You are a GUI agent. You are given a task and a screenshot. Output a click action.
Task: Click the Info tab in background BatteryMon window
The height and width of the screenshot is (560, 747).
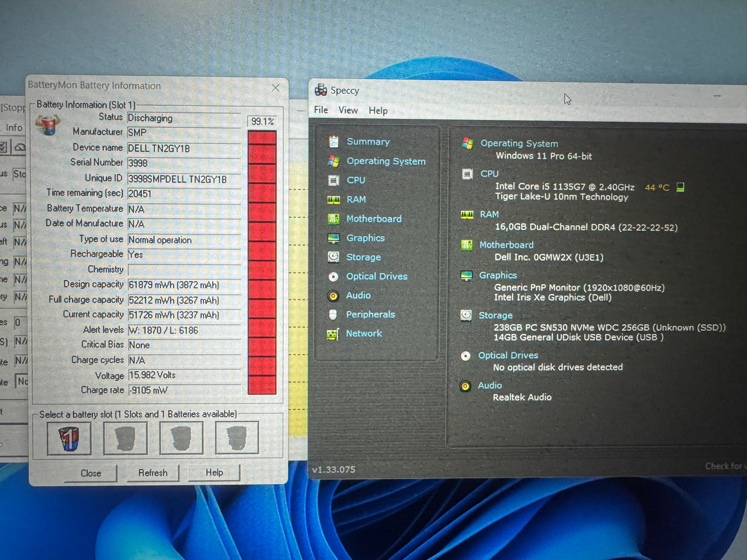tap(14, 127)
